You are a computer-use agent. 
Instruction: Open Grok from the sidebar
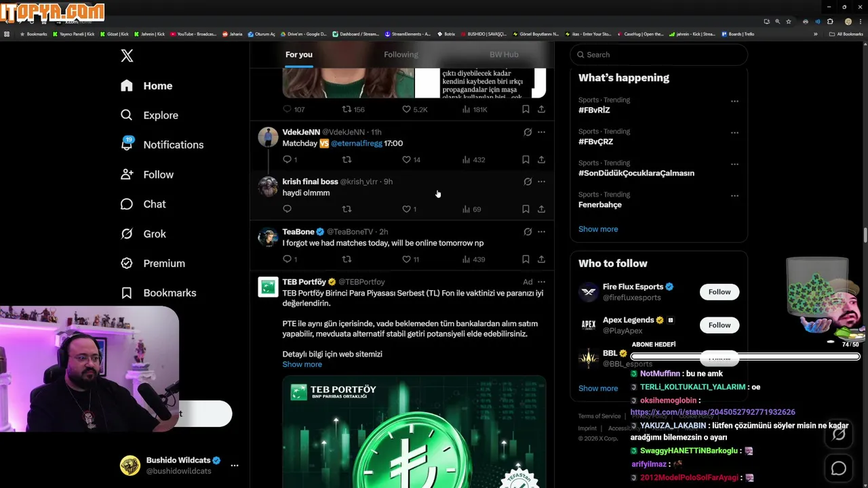point(143,234)
